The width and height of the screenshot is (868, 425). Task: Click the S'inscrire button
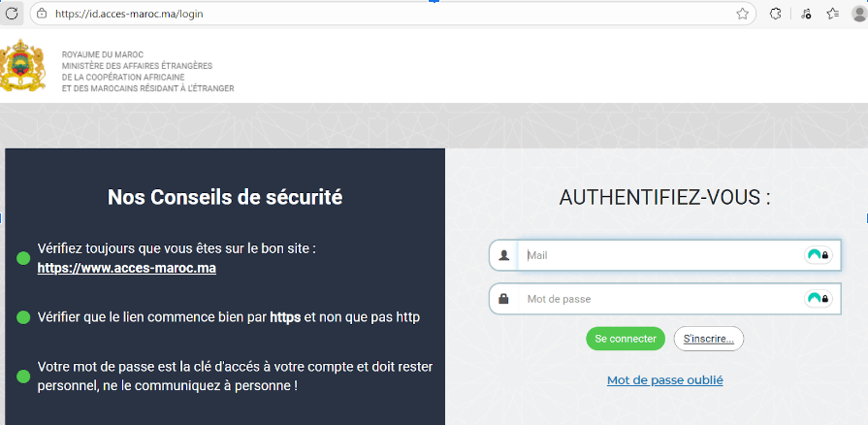pyautogui.click(x=708, y=339)
